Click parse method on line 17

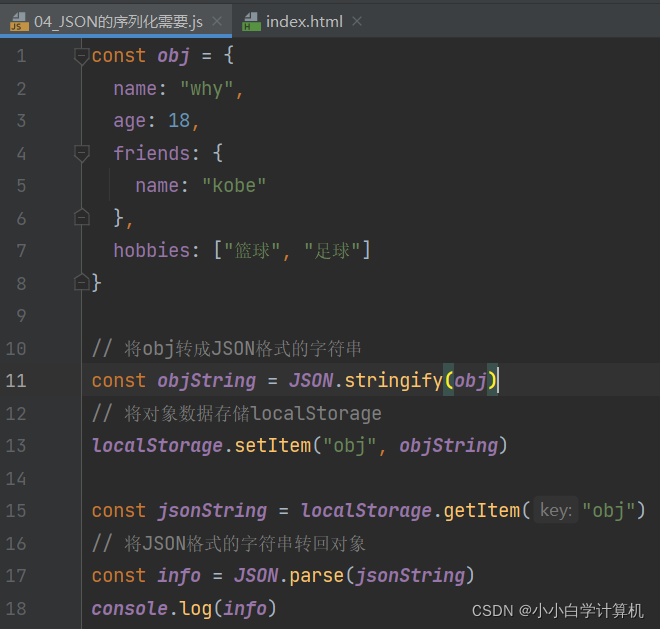(x=317, y=576)
